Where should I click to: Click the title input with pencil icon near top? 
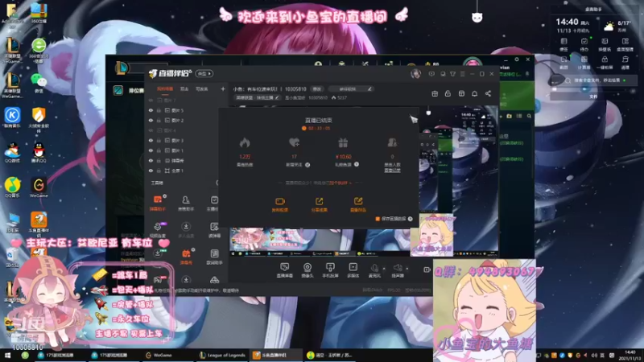350,88
